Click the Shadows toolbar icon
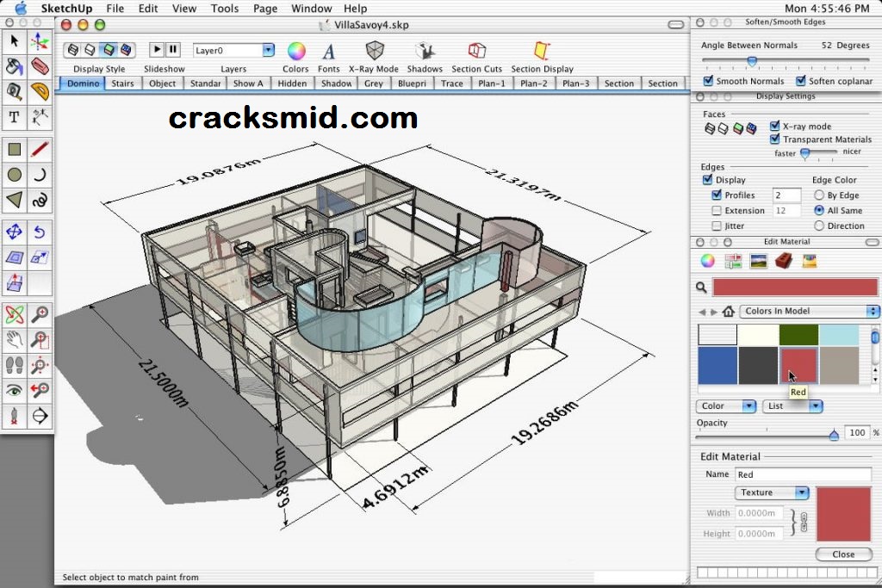 [x=425, y=57]
